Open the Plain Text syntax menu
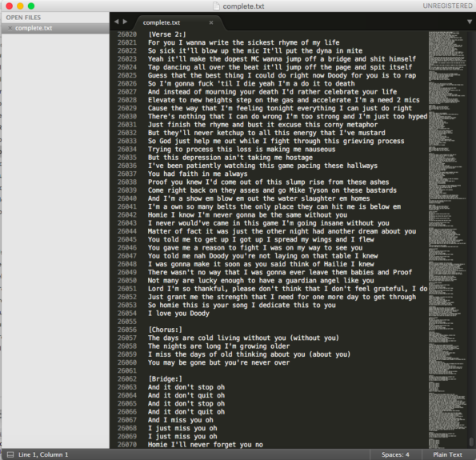Screen dimensions: 476x460 [447, 454]
